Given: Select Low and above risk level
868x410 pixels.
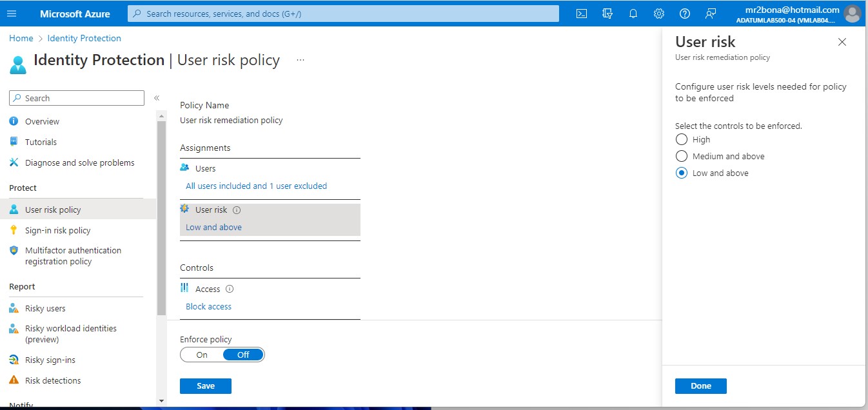Looking at the screenshot, I should (x=681, y=173).
